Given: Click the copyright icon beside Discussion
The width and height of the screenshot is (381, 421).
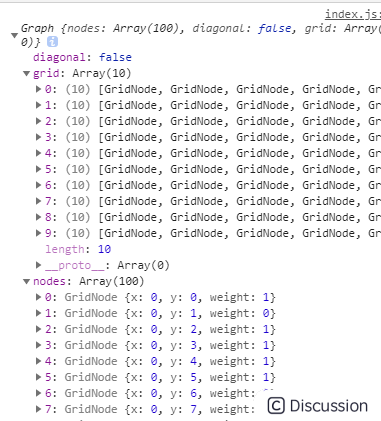Looking at the screenshot, I should (x=276, y=406).
